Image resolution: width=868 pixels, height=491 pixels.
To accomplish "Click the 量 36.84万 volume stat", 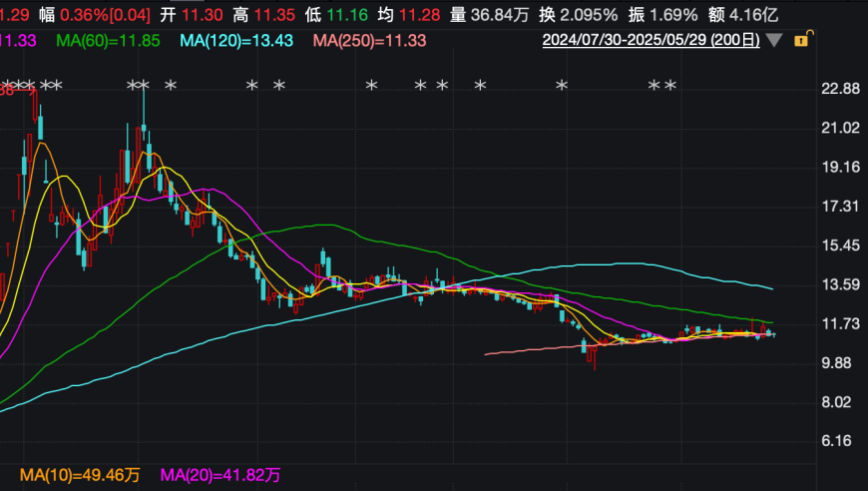I will click(489, 14).
